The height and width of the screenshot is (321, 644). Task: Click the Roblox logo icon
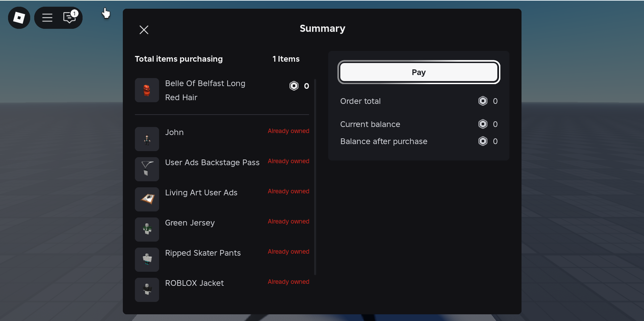point(19,17)
